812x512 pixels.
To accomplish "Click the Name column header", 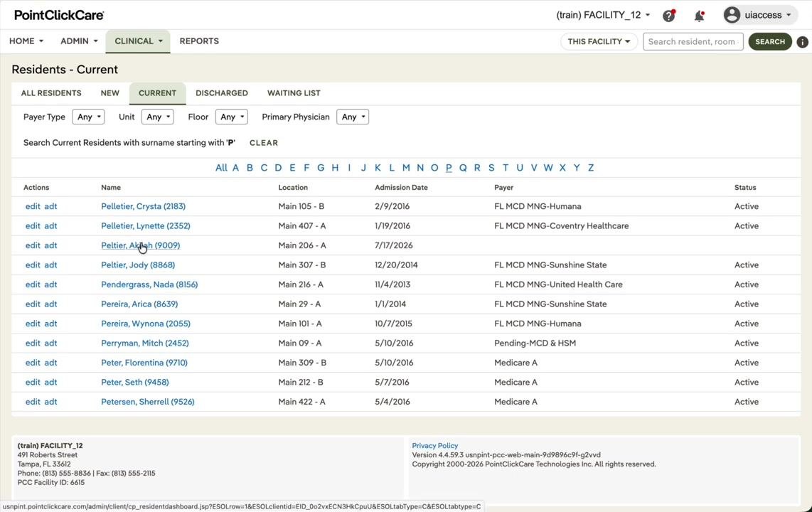I will 111,188.
